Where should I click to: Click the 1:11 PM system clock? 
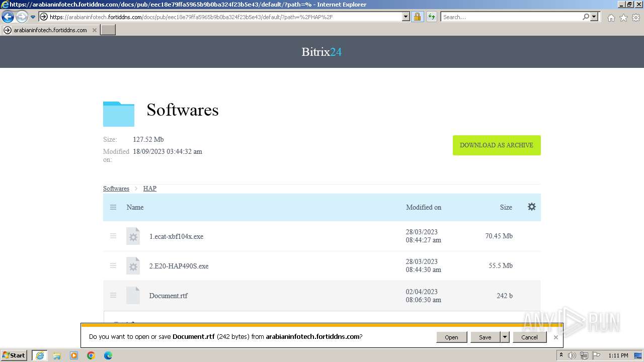[618, 355]
